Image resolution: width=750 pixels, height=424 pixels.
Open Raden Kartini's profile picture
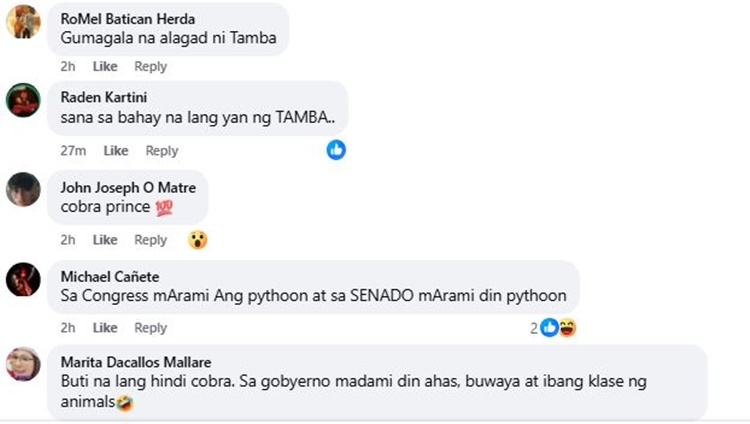pyautogui.click(x=23, y=100)
